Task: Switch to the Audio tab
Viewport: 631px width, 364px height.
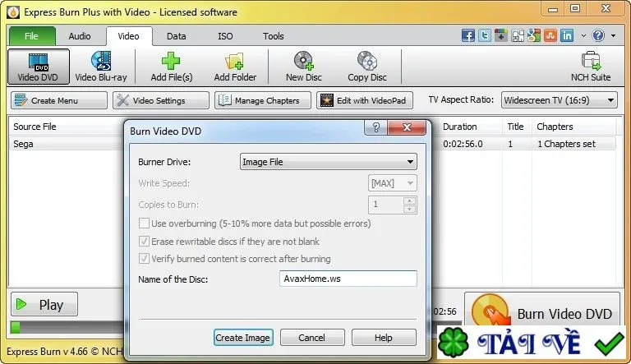Action: (x=80, y=36)
